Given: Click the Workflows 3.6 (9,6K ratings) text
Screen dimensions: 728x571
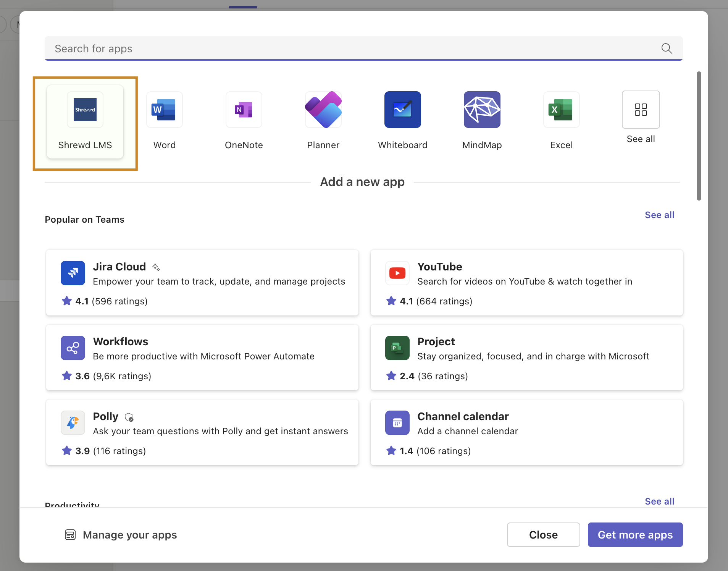Looking at the screenshot, I should pos(113,376).
